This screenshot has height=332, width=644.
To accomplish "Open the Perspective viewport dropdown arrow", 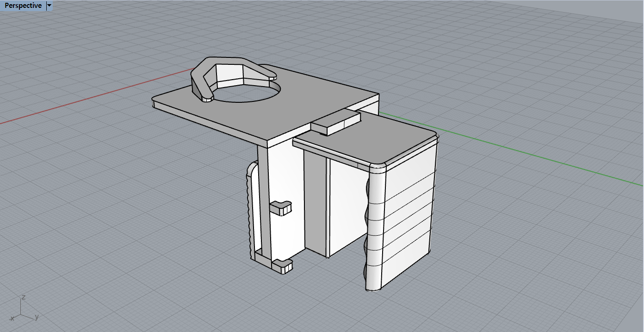I will pos(50,6).
